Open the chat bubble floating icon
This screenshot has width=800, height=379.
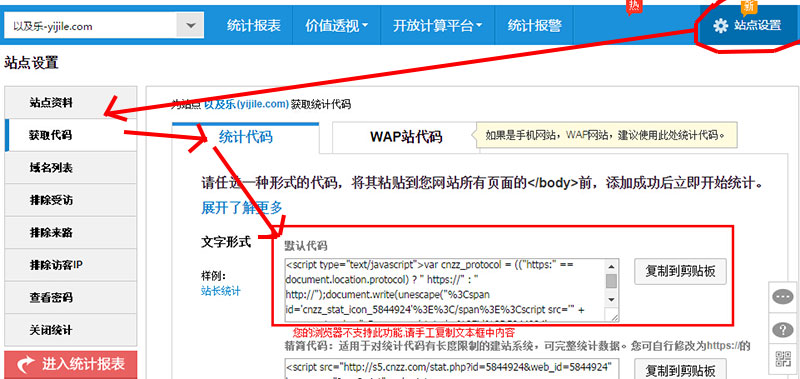click(783, 296)
